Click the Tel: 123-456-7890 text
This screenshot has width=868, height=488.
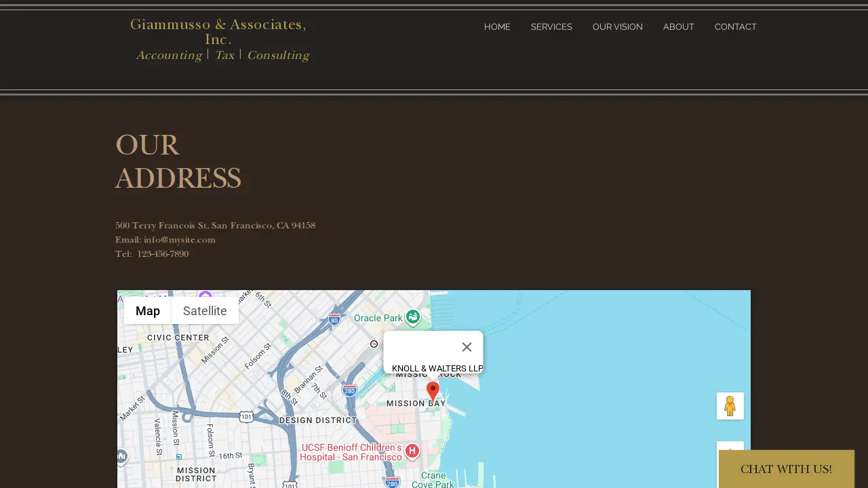point(152,254)
